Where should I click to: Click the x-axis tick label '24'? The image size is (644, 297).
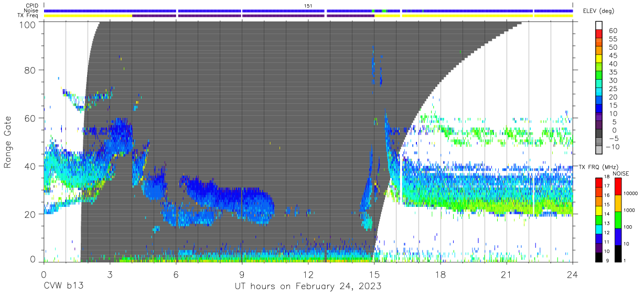click(x=573, y=273)
